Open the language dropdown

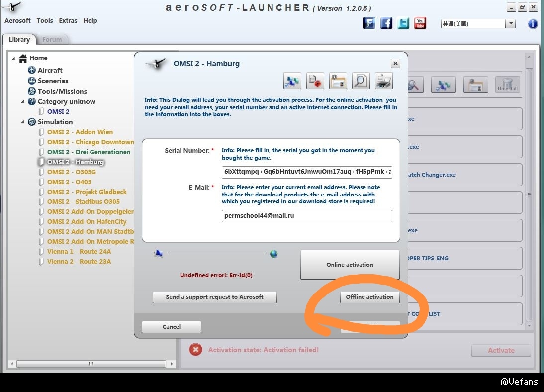click(x=510, y=23)
